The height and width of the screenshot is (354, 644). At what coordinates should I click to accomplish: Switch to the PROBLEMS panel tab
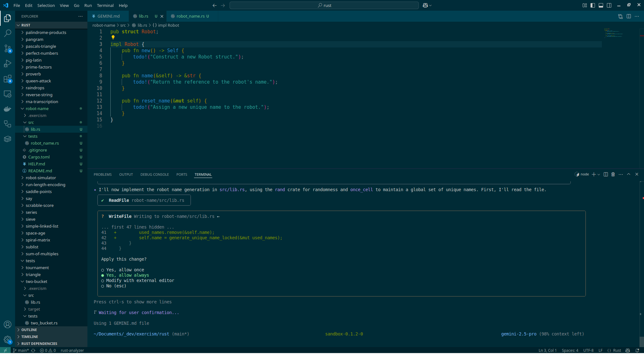pos(103,175)
